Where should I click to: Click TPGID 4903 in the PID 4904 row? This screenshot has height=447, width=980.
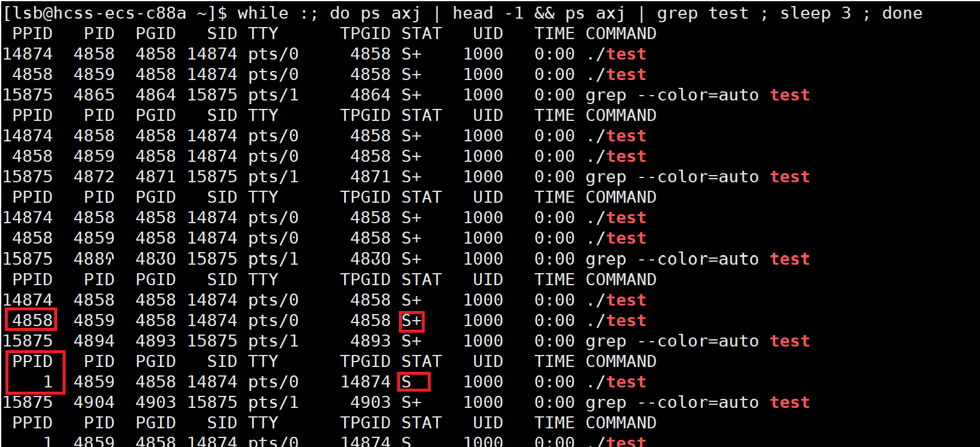tap(371, 402)
